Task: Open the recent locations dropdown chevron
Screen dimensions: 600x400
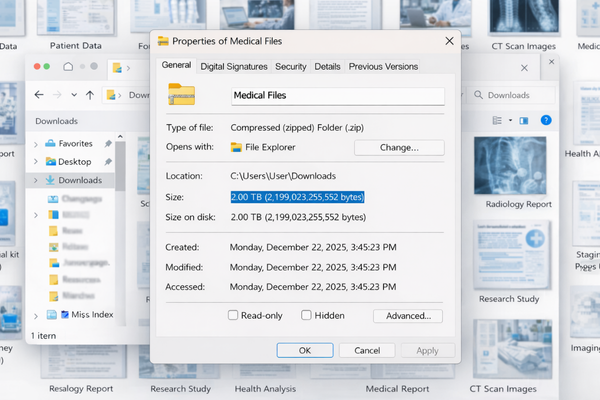Action: (x=73, y=95)
